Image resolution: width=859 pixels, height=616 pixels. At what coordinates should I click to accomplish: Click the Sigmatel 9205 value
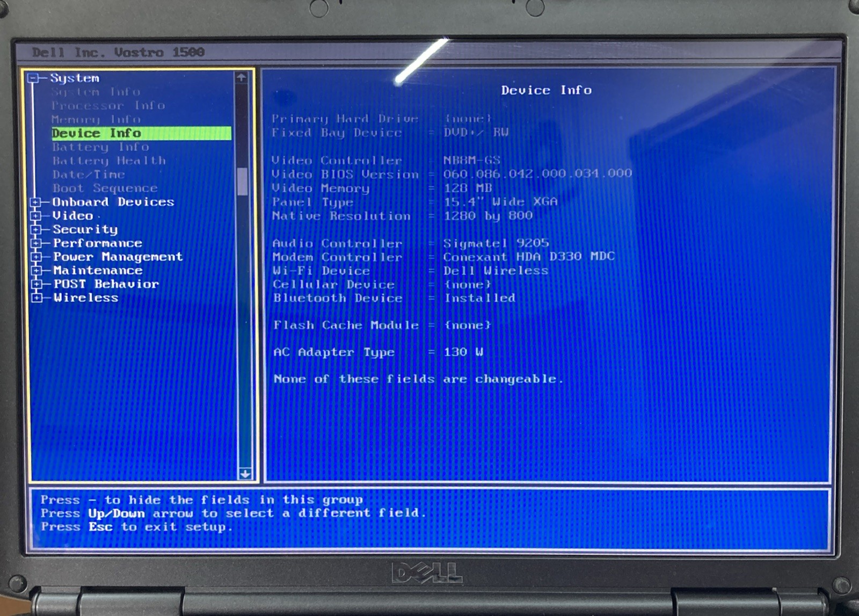496,243
